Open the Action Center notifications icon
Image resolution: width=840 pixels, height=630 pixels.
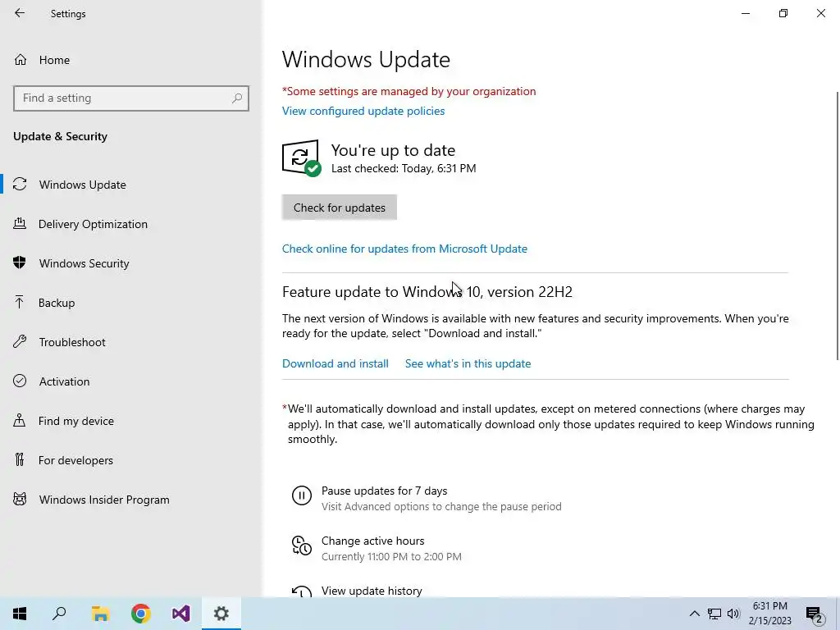[814, 614]
